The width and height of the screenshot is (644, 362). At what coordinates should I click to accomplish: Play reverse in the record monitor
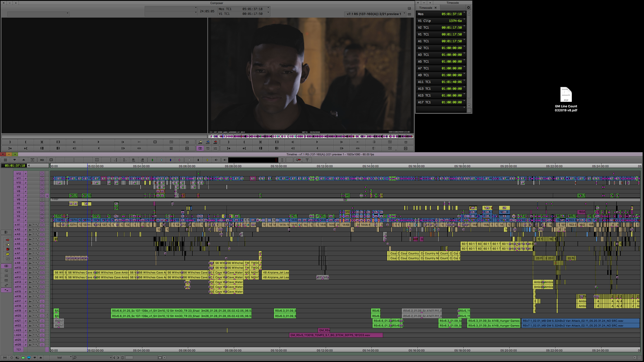coord(317,148)
